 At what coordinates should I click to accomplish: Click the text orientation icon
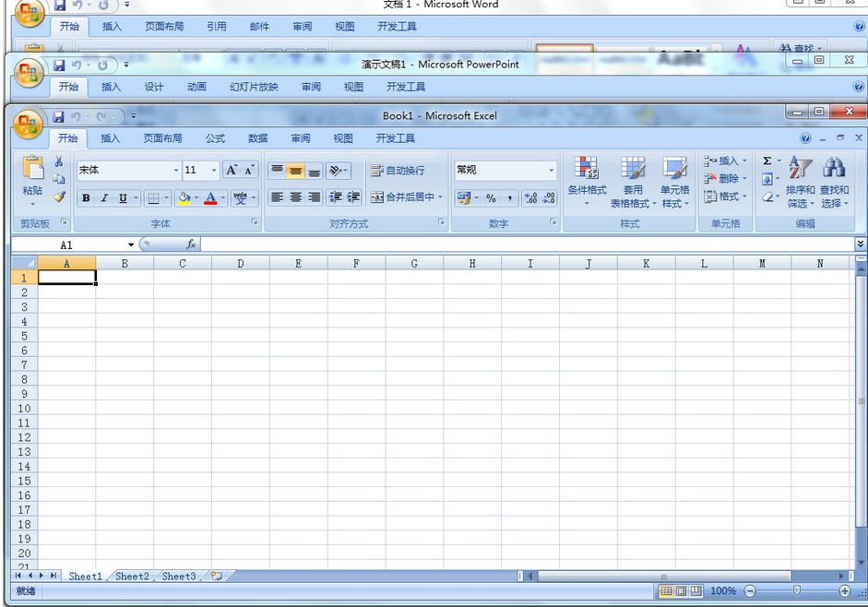tap(336, 170)
